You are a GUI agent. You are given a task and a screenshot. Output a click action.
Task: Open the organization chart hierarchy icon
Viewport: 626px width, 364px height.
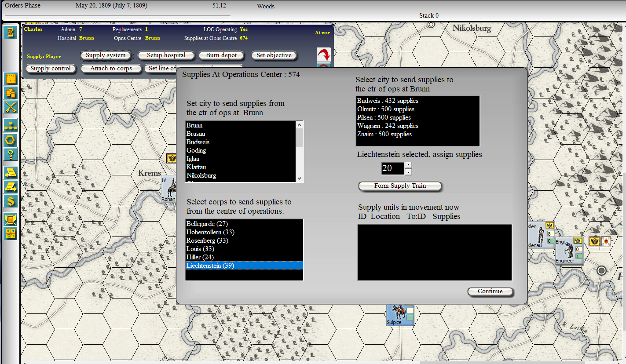(x=11, y=125)
